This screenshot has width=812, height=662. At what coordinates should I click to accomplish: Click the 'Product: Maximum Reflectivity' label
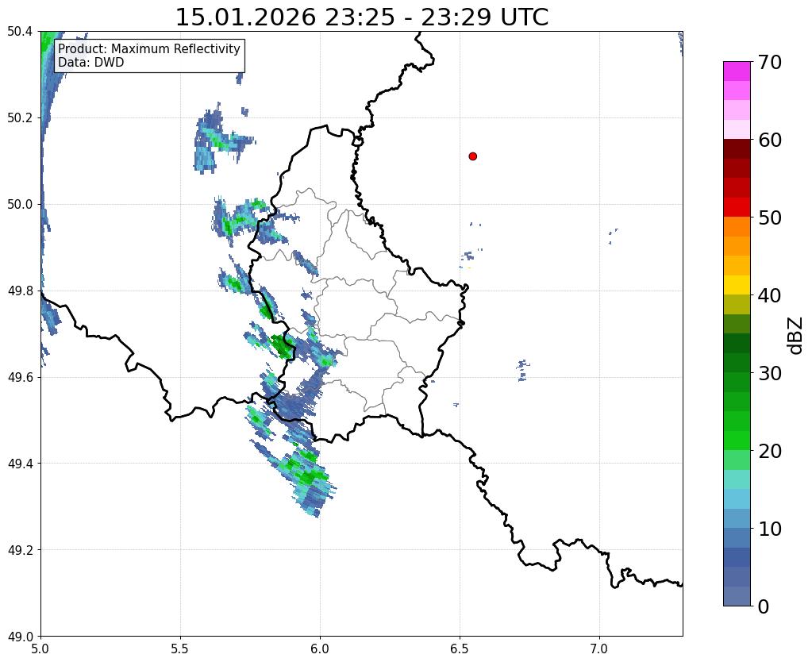point(149,48)
